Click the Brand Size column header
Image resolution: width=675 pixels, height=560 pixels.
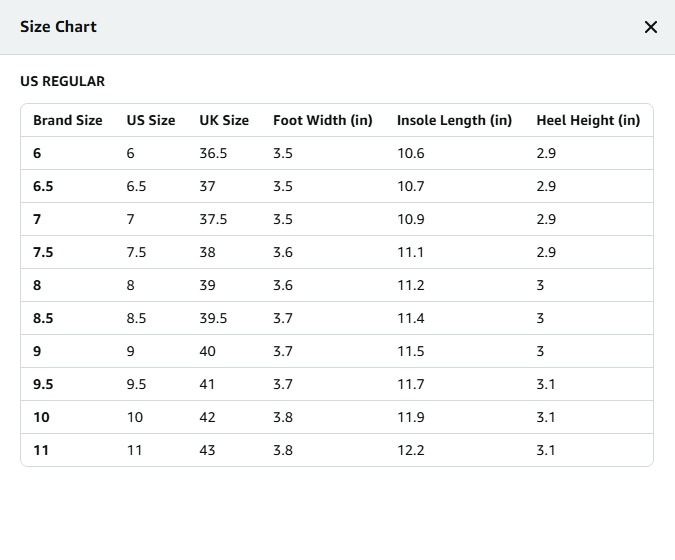67,120
